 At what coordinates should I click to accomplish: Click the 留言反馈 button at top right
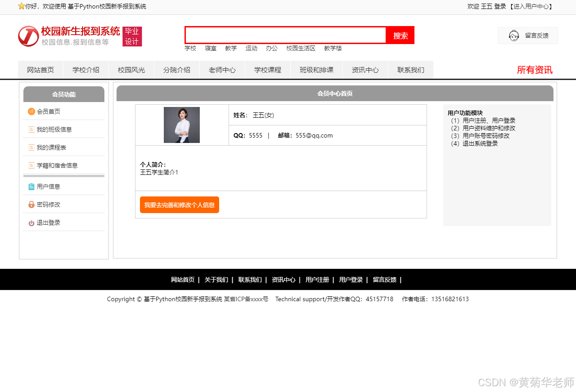(x=528, y=36)
